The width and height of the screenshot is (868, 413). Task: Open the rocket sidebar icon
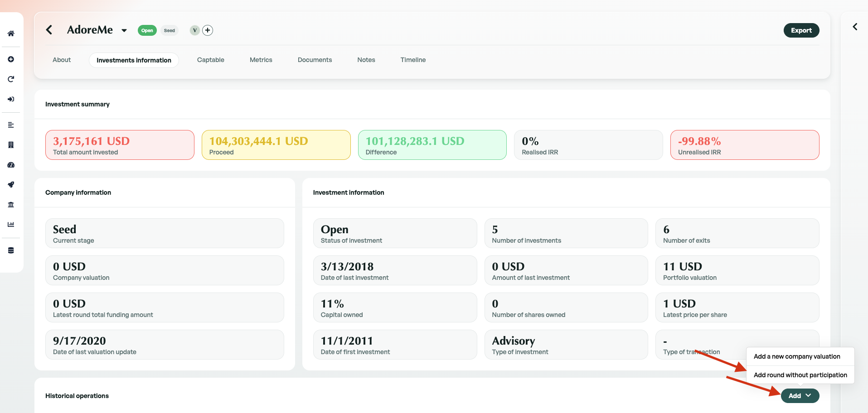11,185
